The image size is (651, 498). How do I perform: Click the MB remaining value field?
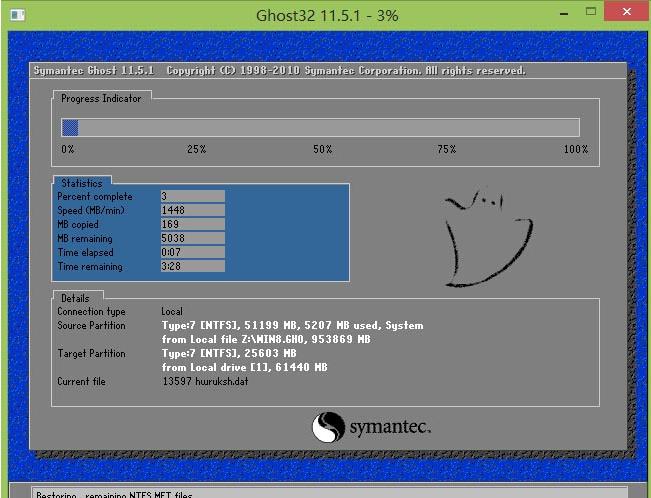pos(192,239)
